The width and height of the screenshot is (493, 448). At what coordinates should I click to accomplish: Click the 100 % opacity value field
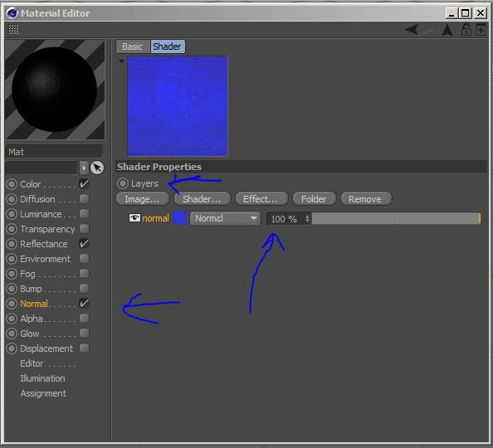coord(286,218)
